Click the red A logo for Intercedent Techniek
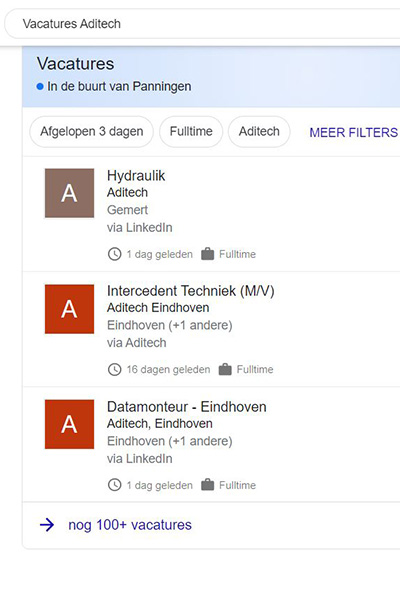 click(69, 309)
